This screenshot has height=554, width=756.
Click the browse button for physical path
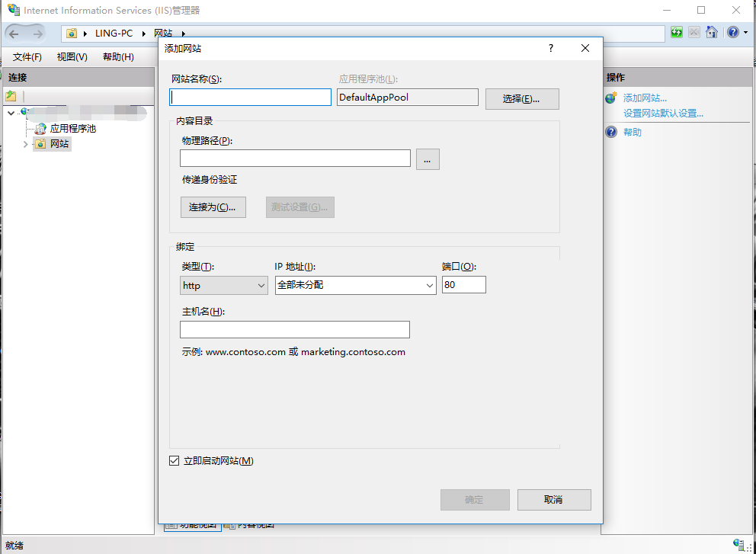(x=428, y=159)
